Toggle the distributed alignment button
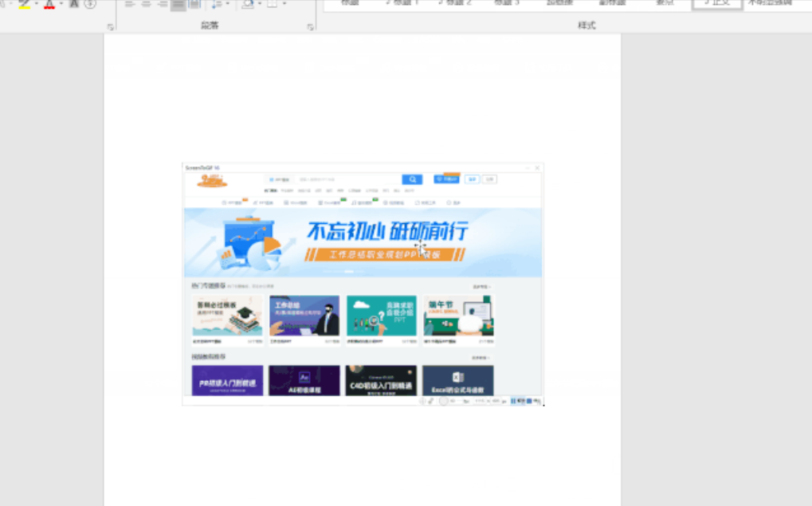 (194, 4)
